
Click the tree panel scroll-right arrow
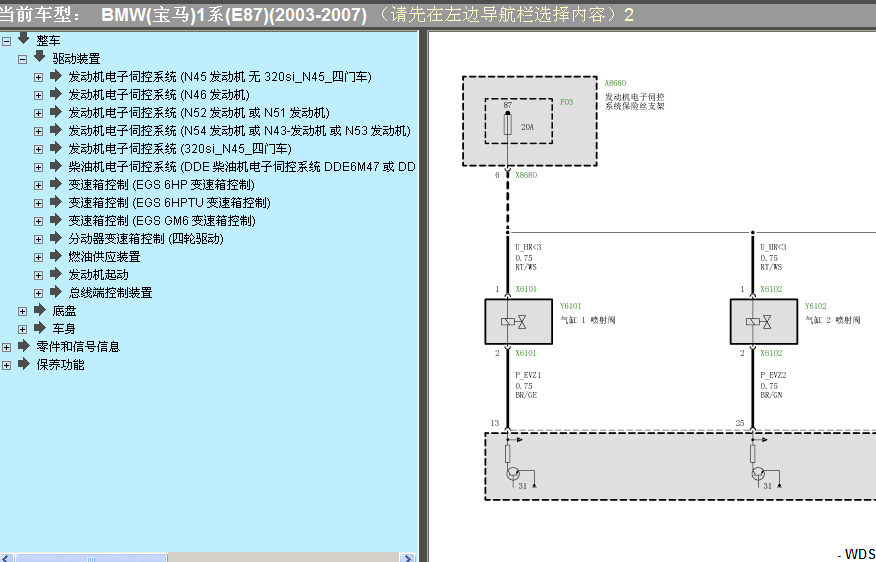407,558
